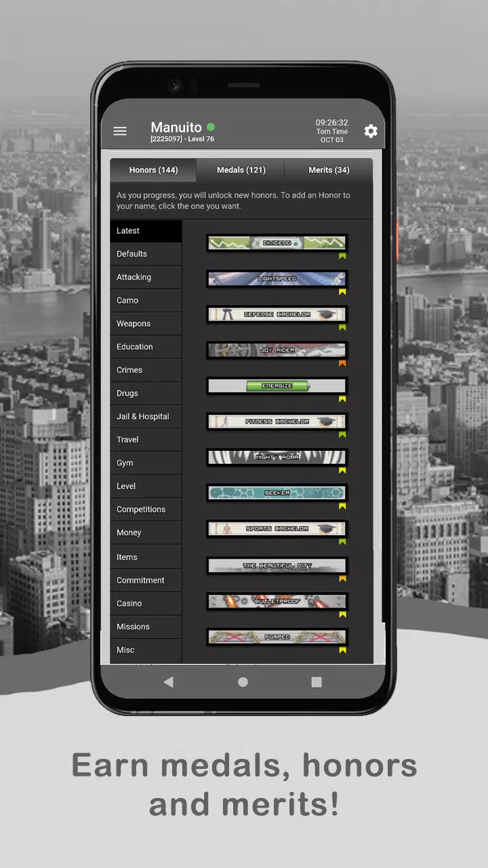Select the Bulletproof honor bar

pos(277,601)
